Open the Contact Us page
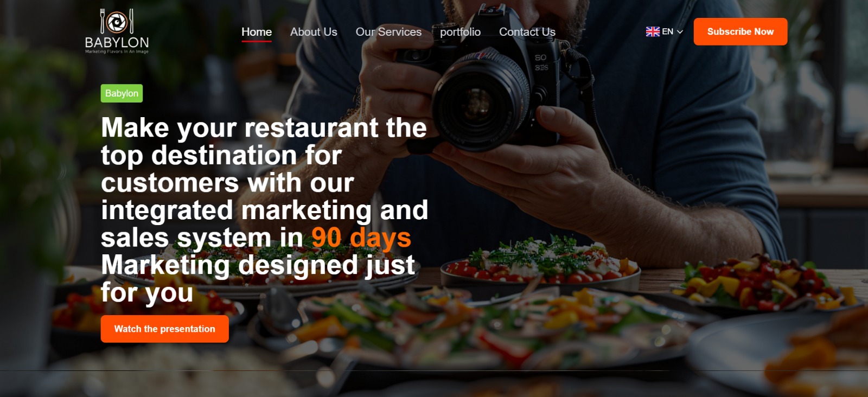Viewport: 868px width, 397px height. [527, 32]
